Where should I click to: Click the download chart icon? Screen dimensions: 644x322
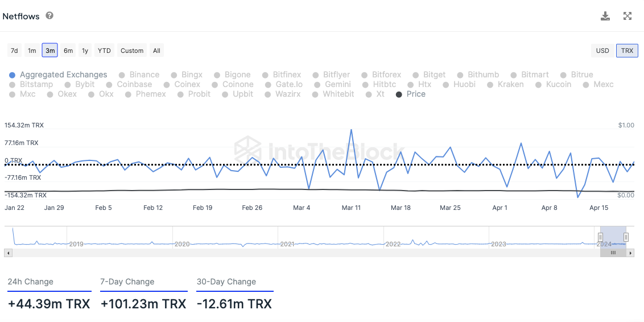(x=605, y=16)
